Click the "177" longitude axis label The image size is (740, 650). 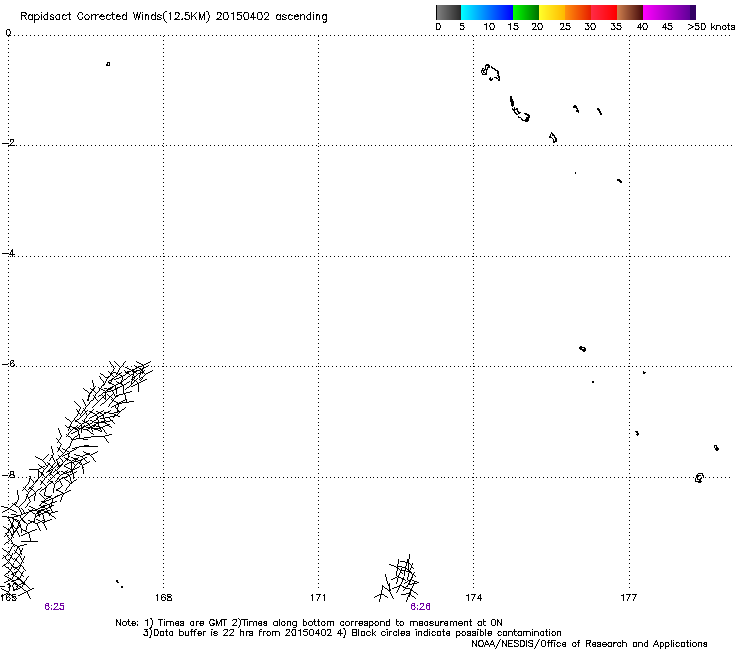click(628, 598)
